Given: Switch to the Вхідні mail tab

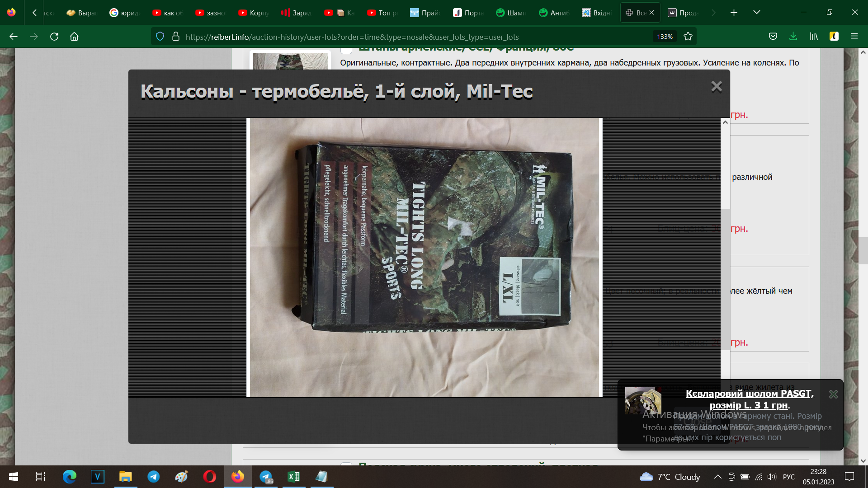Looking at the screenshot, I should click(597, 13).
